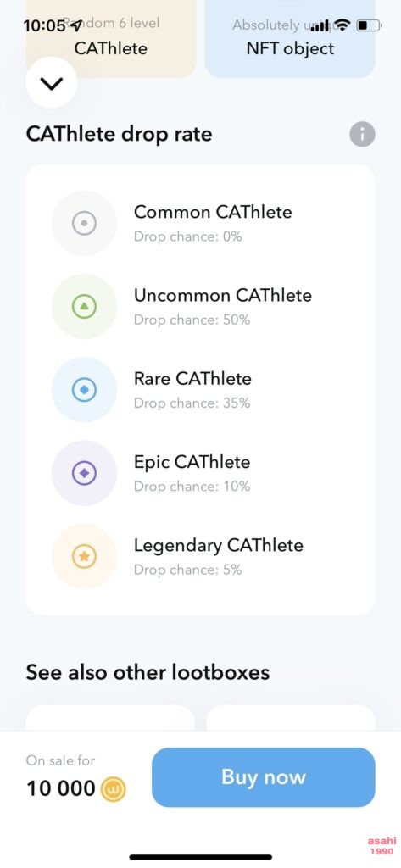Image resolution: width=401 pixels, height=868 pixels.
Task: Select the Epic CAThlete purple sparkle icon
Action: point(84,473)
